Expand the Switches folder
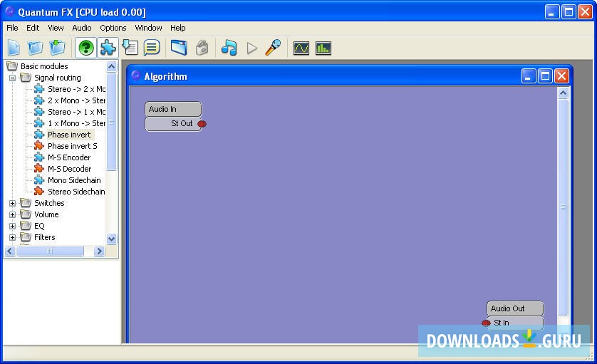 click(x=13, y=203)
